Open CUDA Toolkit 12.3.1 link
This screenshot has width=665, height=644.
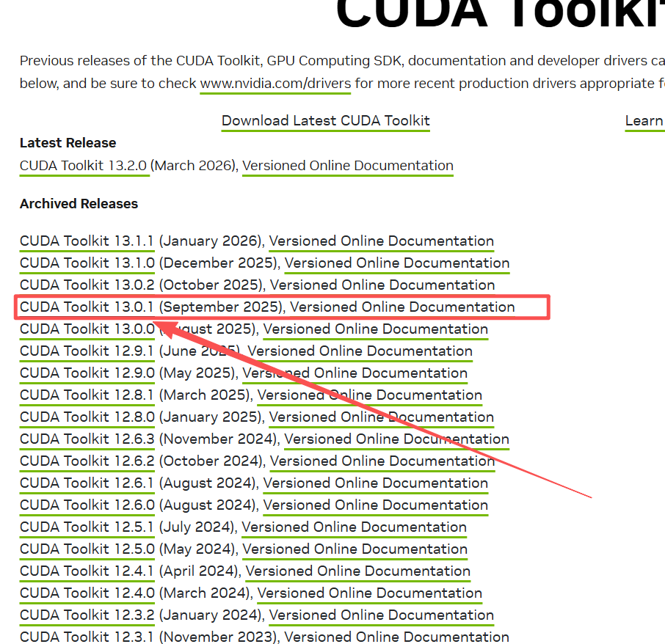(87, 637)
